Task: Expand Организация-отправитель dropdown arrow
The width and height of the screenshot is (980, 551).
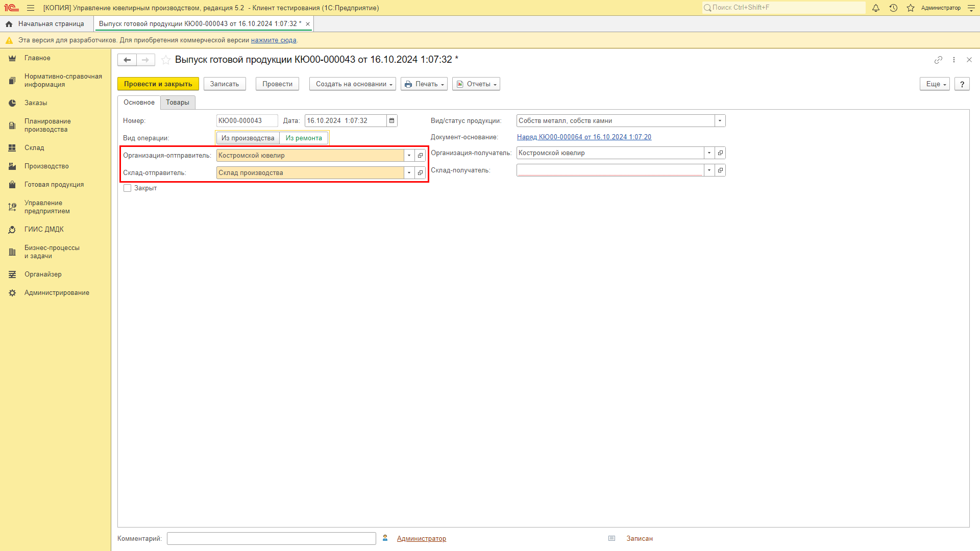Action: click(409, 156)
